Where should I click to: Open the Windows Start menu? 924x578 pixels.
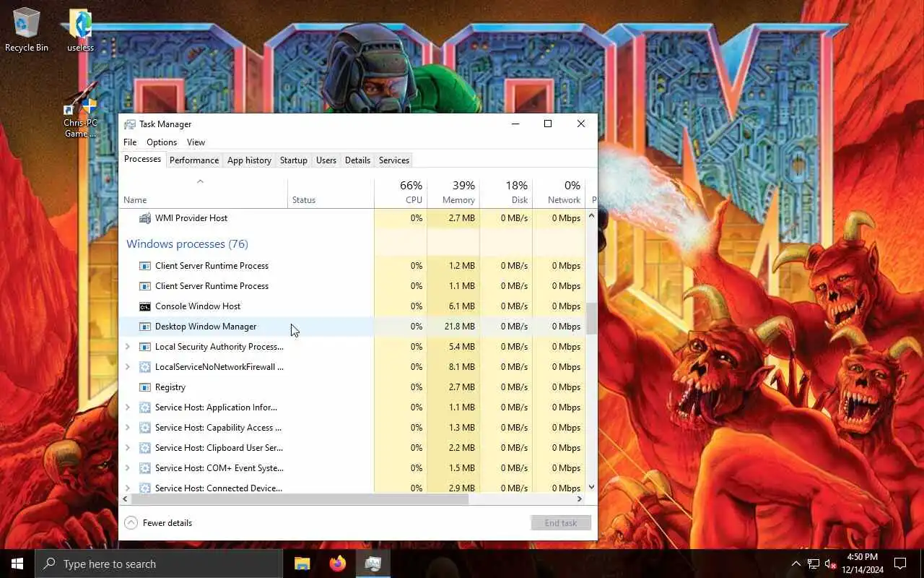point(17,564)
